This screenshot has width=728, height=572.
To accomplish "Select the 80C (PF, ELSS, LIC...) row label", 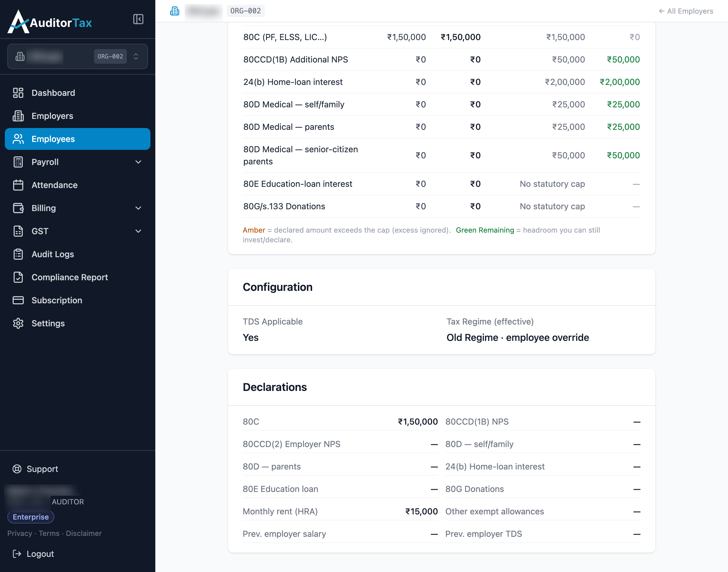I will (x=285, y=37).
